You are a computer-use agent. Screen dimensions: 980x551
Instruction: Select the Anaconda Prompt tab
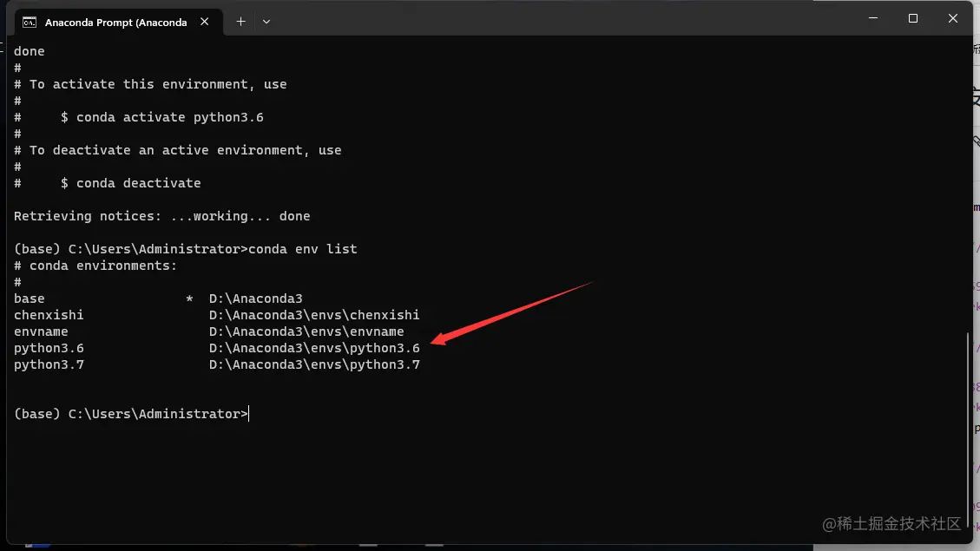point(118,22)
